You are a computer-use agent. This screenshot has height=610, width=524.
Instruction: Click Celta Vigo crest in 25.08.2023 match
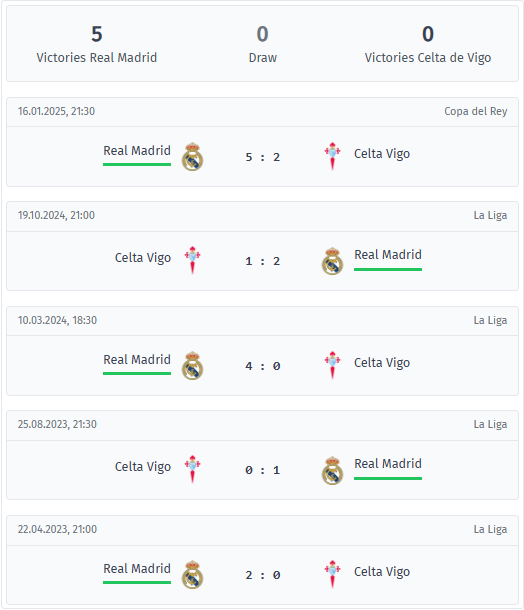tap(192, 470)
